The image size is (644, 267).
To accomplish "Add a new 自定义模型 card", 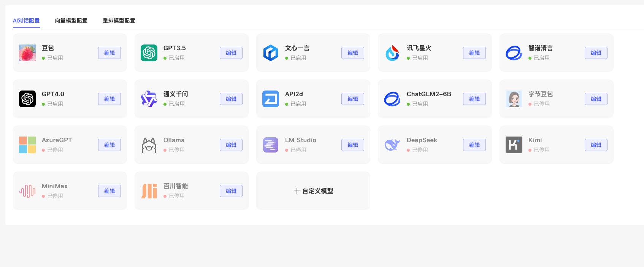I will (313, 191).
